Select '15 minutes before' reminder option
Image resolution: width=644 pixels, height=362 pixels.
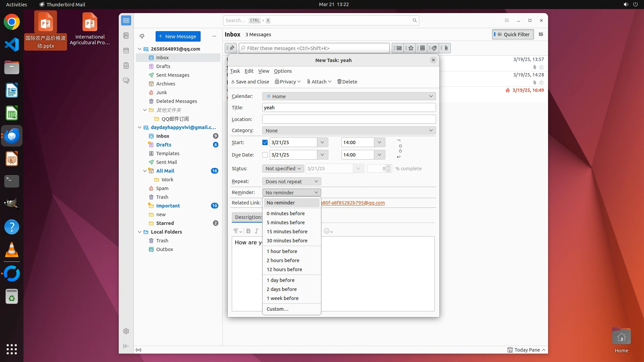pyautogui.click(x=287, y=232)
